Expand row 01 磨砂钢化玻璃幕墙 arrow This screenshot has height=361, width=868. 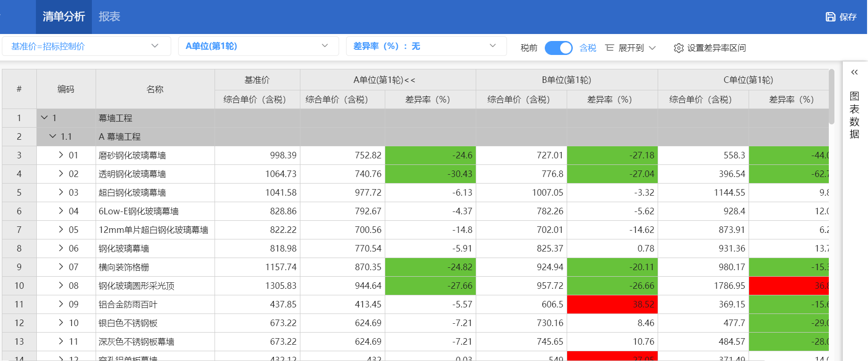(x=61, y=155)
